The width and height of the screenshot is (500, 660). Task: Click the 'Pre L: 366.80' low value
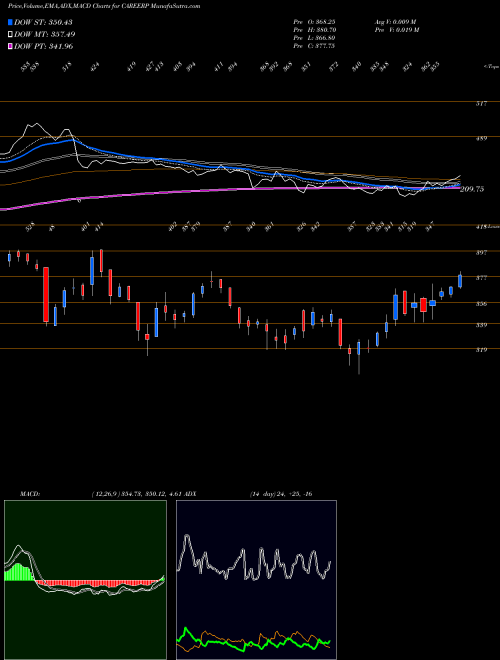[x=314, y=38]
